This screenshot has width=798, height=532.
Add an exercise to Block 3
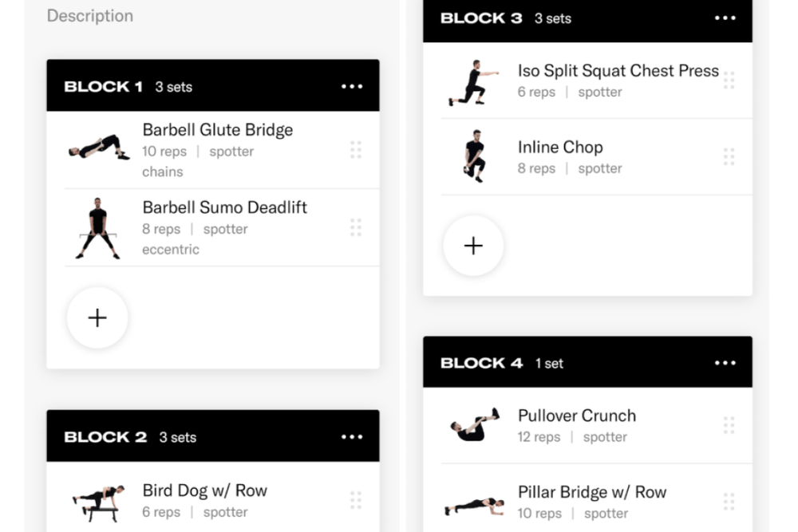click(x=473, y=246)
